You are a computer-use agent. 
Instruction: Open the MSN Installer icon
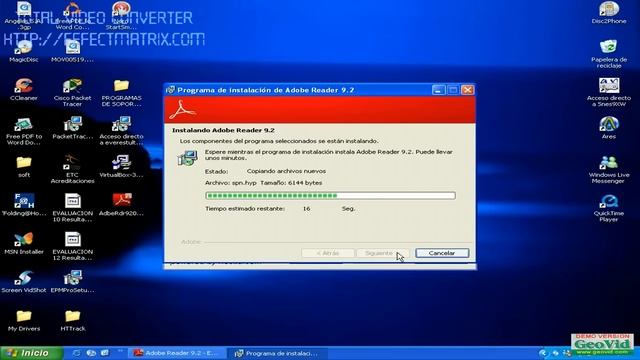click(24, 243)
